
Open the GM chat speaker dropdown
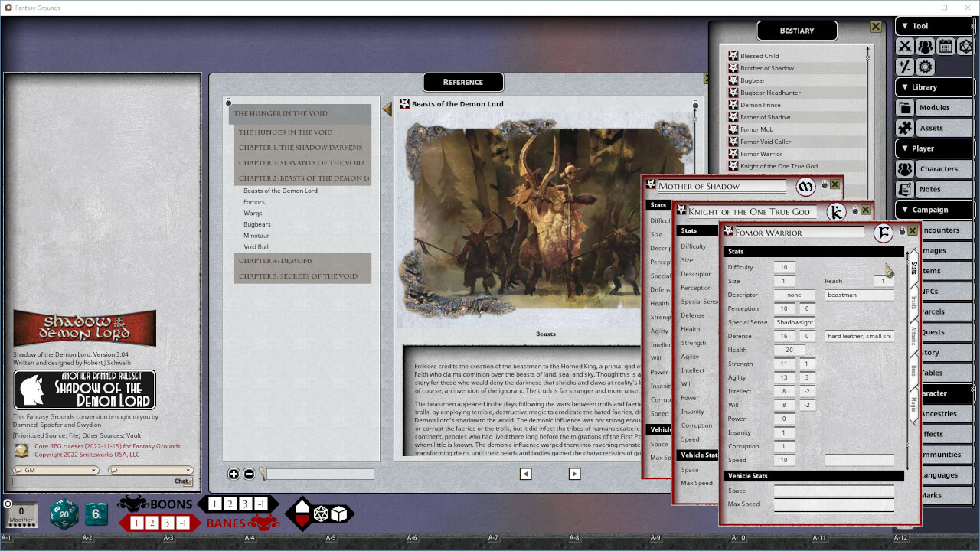[x=56, y=470]
